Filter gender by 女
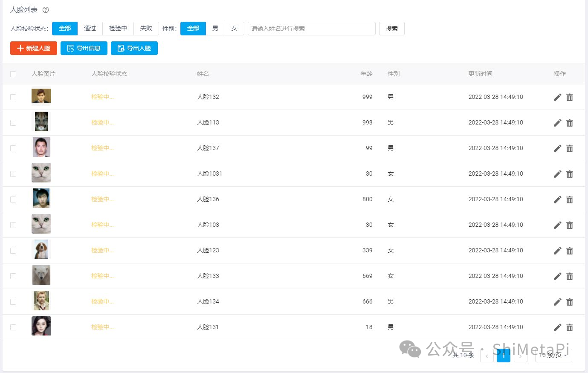Image resolution: width=588 pixels, height=373 pixels. pos(234,29)
